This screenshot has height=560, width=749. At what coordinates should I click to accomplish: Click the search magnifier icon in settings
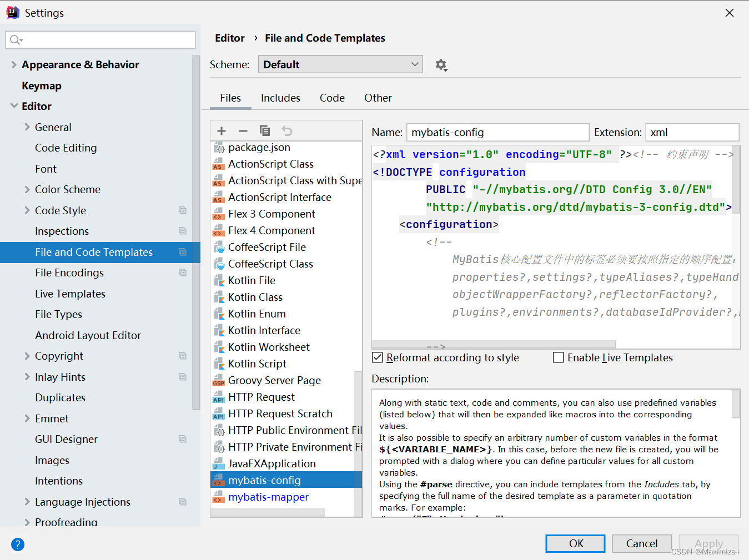[16, 40]
